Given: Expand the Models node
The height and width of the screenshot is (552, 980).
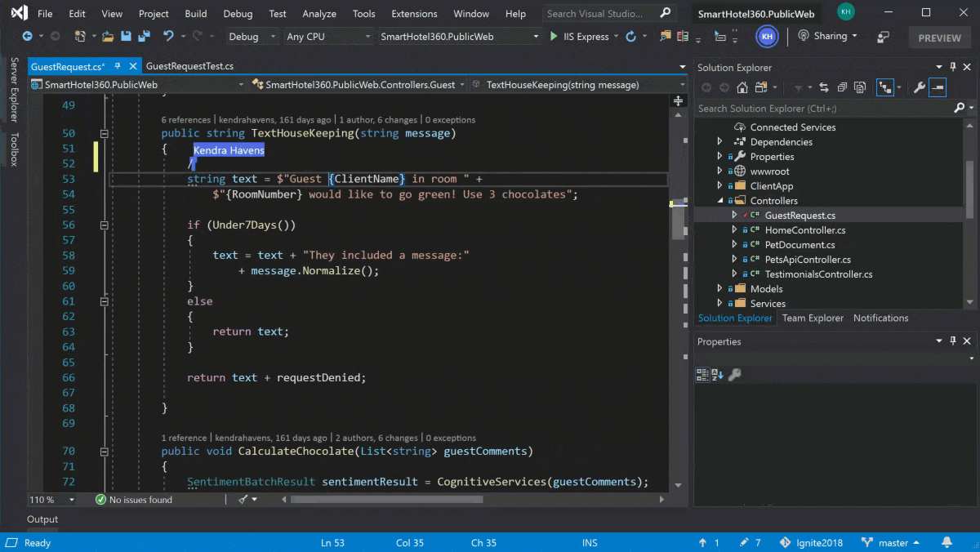Looking at the screenshot, I should tap(719, 288).
